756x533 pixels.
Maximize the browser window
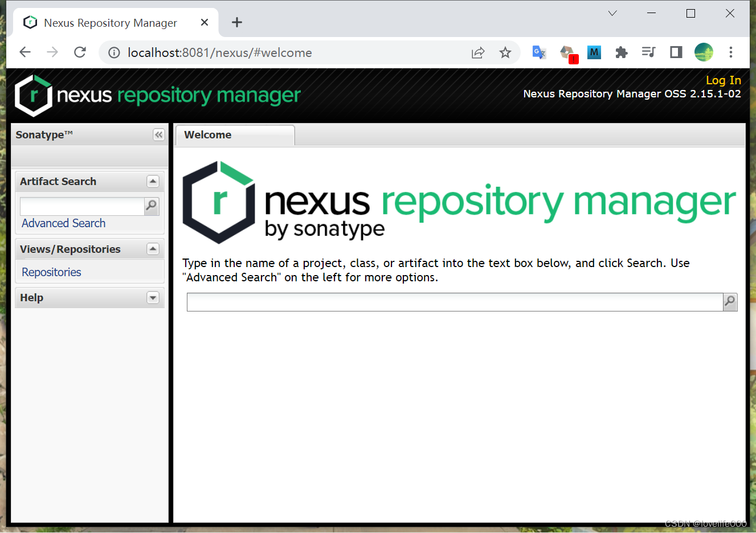tap(691, 13)
